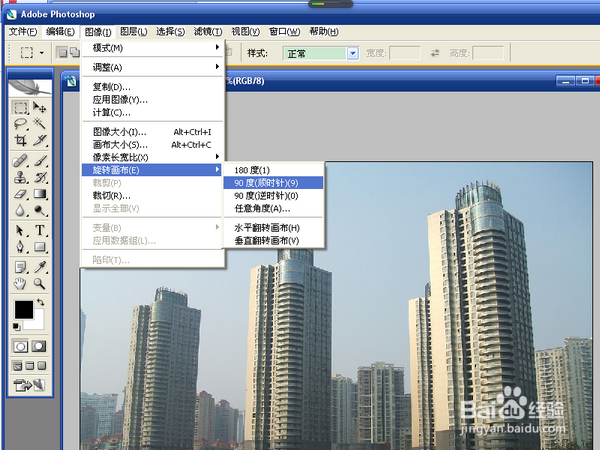
Task: Select the Clone Stamp tool
Action: point(21,177)
